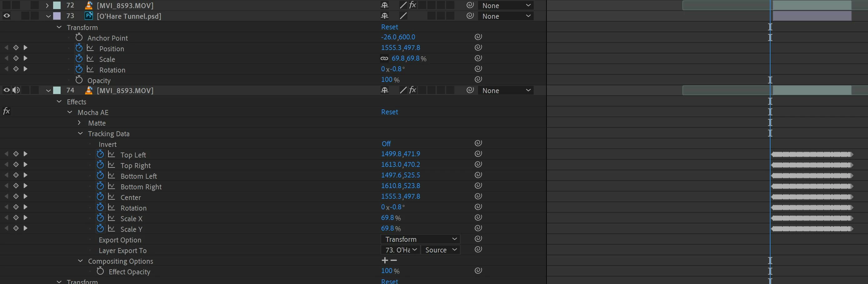Toggle stopwatch for Transform Rotation property
The image size is (868, 284).
[79, 69]
